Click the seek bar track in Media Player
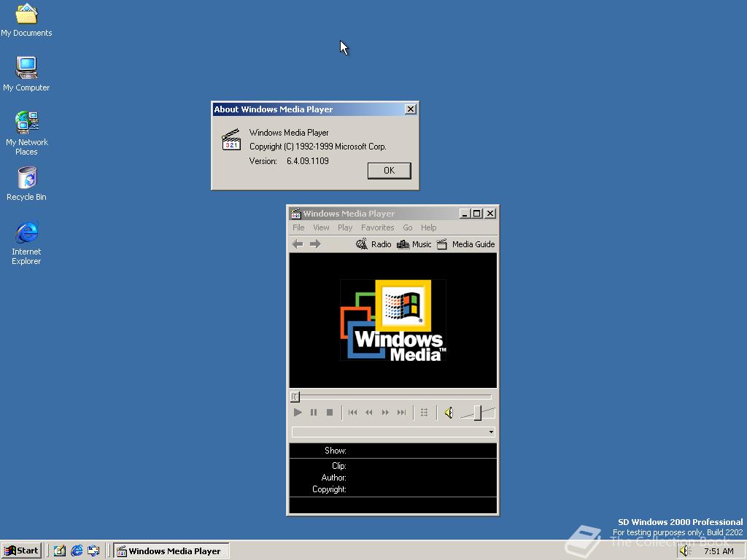The width and height of the screenshot is (747, 560). [x=395, y=397]
